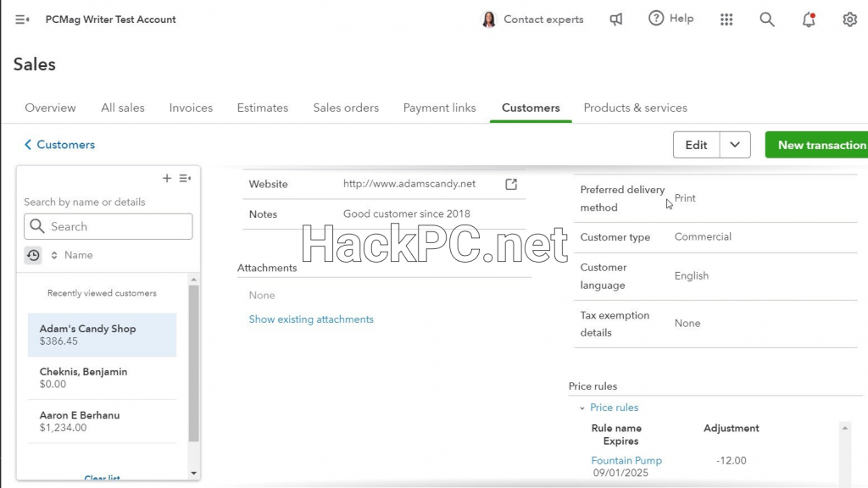868x488 pixels.
Task: Open the Payment links tab
Action: 440,108
